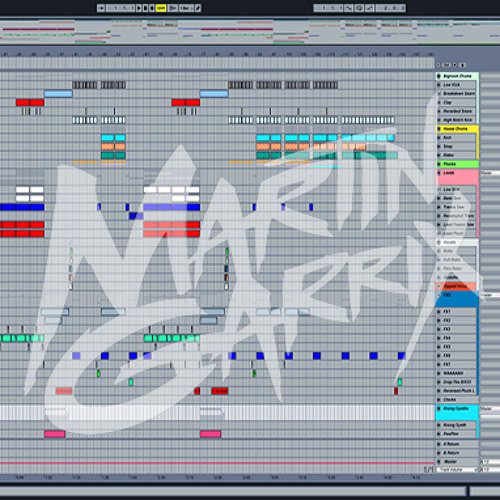This screenshot has height=500, width=500.
Task: Click the arrangement overview strip at top
Action: (x=250, y=32)
